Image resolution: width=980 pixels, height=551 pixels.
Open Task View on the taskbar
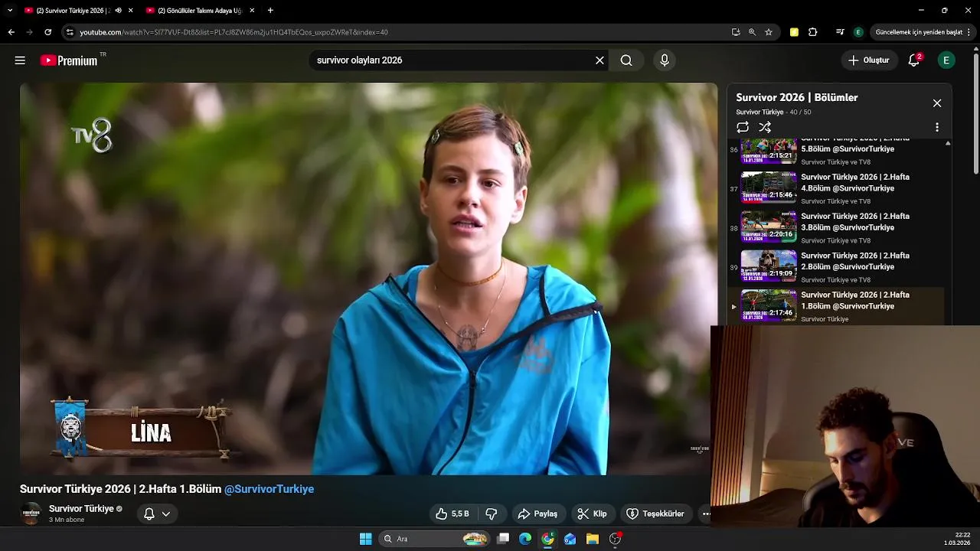click(x=503, y=539)
